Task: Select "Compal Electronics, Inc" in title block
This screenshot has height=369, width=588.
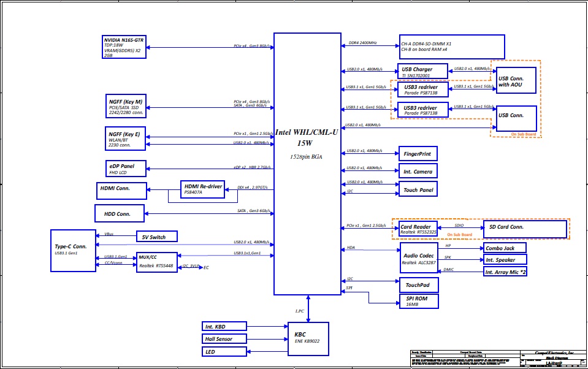Action: pyautogui.click(x=554, y=353)
